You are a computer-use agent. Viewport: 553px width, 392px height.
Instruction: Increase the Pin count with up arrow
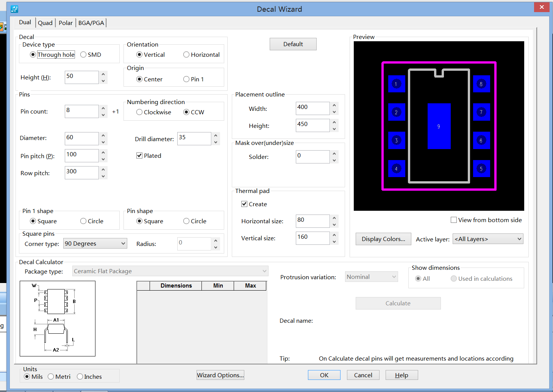click(103, 108)
